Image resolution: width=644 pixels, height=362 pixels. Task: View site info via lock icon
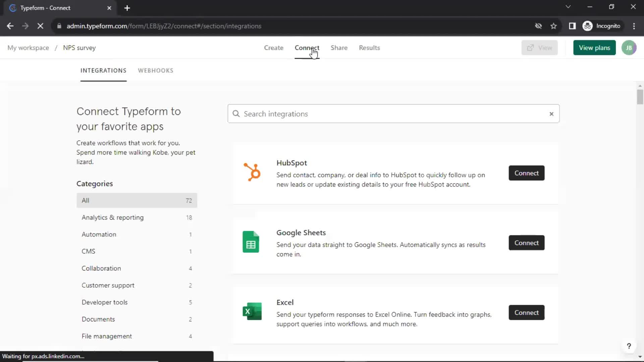tap(59, 26)
